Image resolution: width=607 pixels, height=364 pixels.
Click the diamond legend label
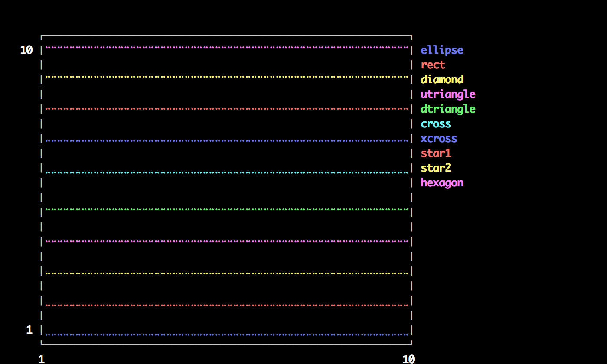[x=442, y=80]
